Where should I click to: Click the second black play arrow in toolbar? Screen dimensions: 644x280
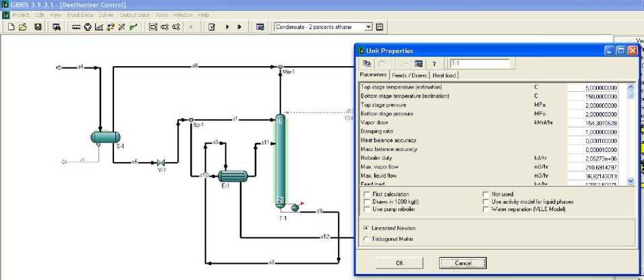point(239,27)
